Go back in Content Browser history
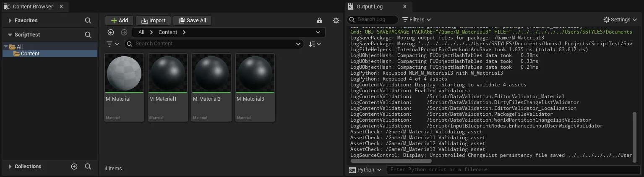Screen dimensions: 644x177 pyautogui.click(x=111, y=32)
